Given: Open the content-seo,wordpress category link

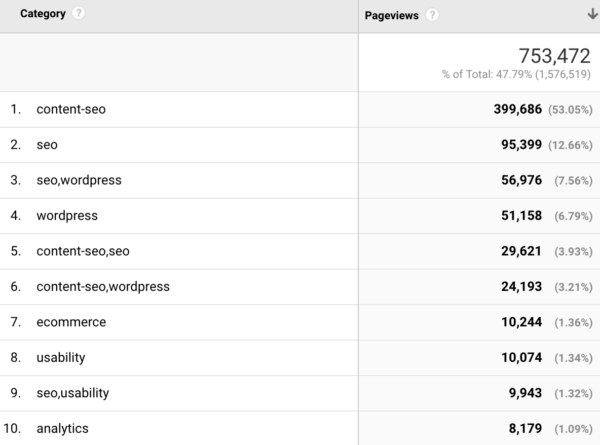Looking at the screenshot, I should pyautogui.click(x=102, y=286).
